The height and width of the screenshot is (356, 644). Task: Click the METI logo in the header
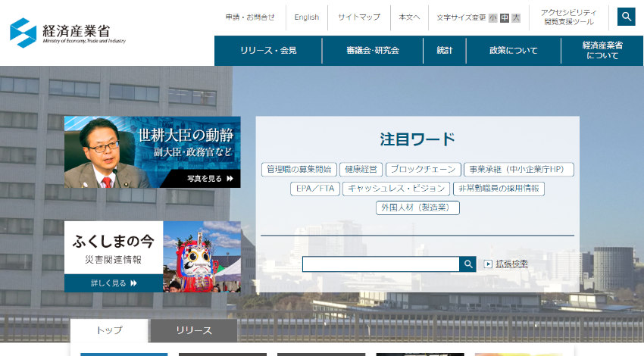coord(68,33)
